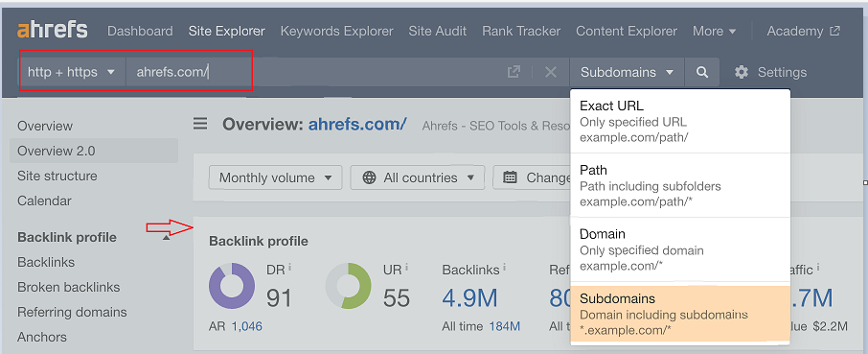Select the highlighted Subdomains option
Viewport: 868px width, 354px height.
(680, 314)
